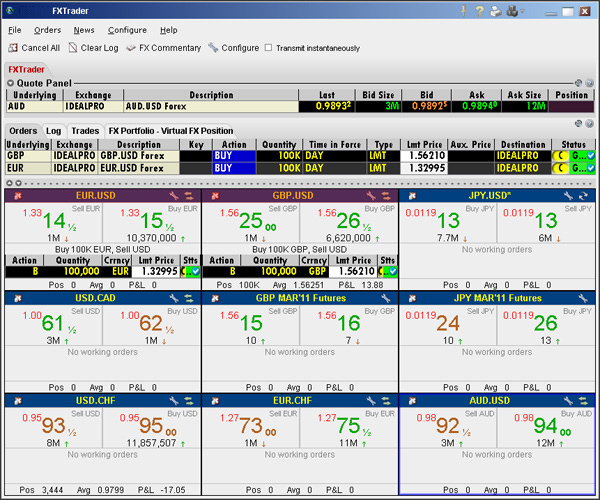
Task: Open GBP MAR'11 Futures wrench settings
Action: point(386,298)
